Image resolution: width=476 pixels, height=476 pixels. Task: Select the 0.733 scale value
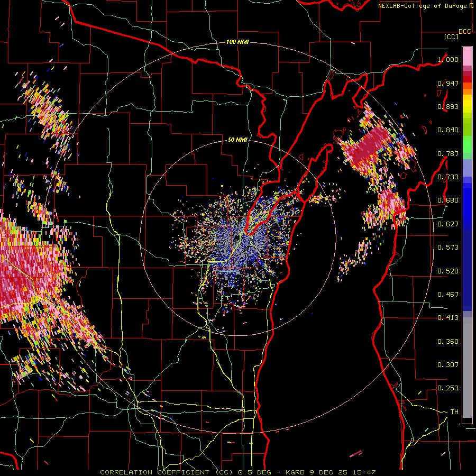coord(448,177)
